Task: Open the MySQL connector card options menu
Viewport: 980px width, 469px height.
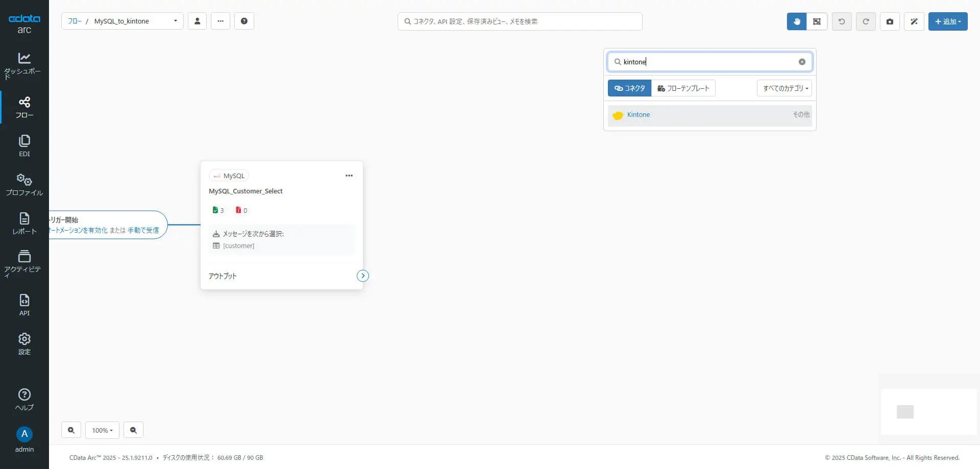Action: [349, 176]
